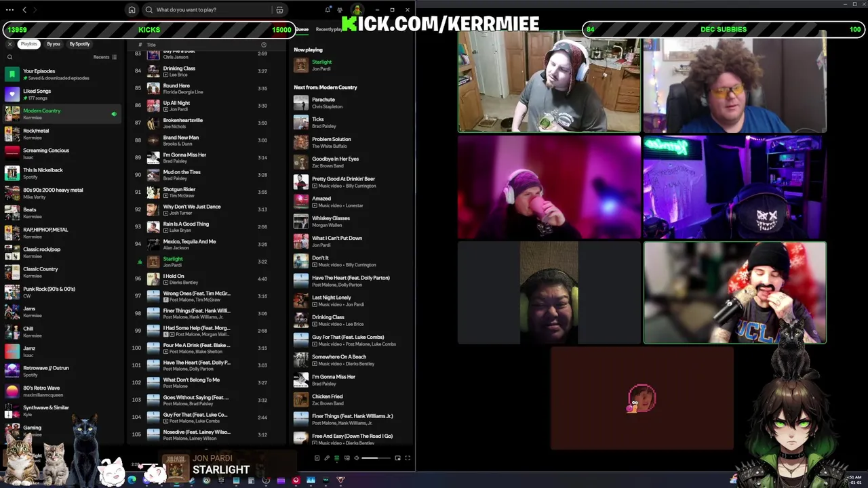This screenshot has height=488, width=868.
Task: Enter full screen player mode
Action: 408,458
